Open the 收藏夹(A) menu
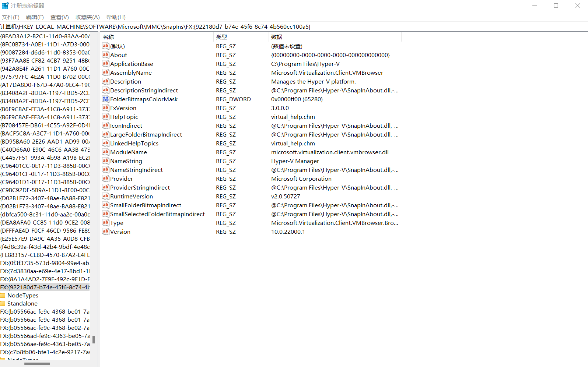The width and height of the screenshot is (588, 367). click(x=88, y=17)
